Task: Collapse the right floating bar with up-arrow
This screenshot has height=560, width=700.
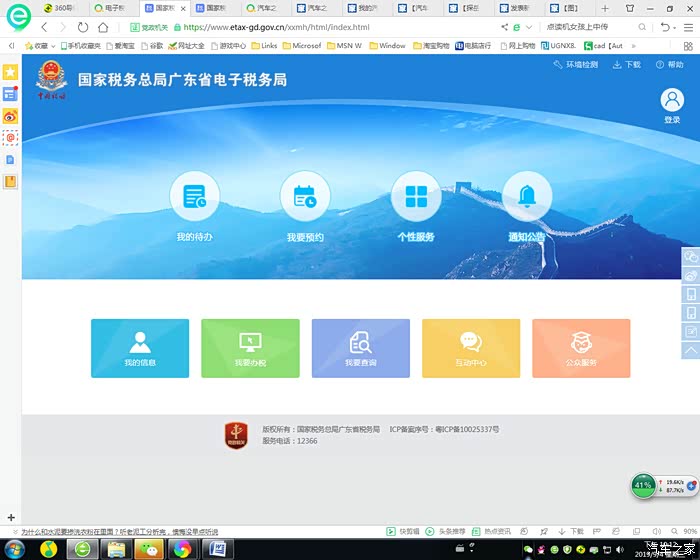Action: [690, 351]
